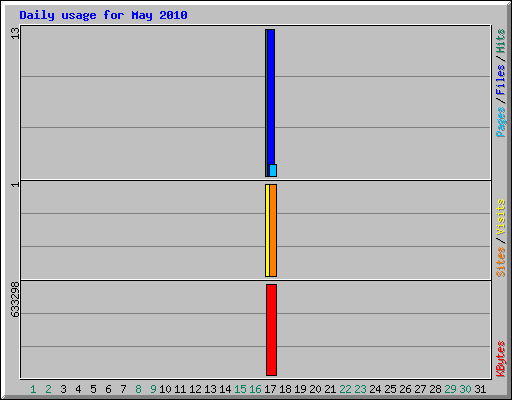Click day 1 on the x-axis
Image resolution: width=512 pixels, height=400 pixels.
[33, 389]
